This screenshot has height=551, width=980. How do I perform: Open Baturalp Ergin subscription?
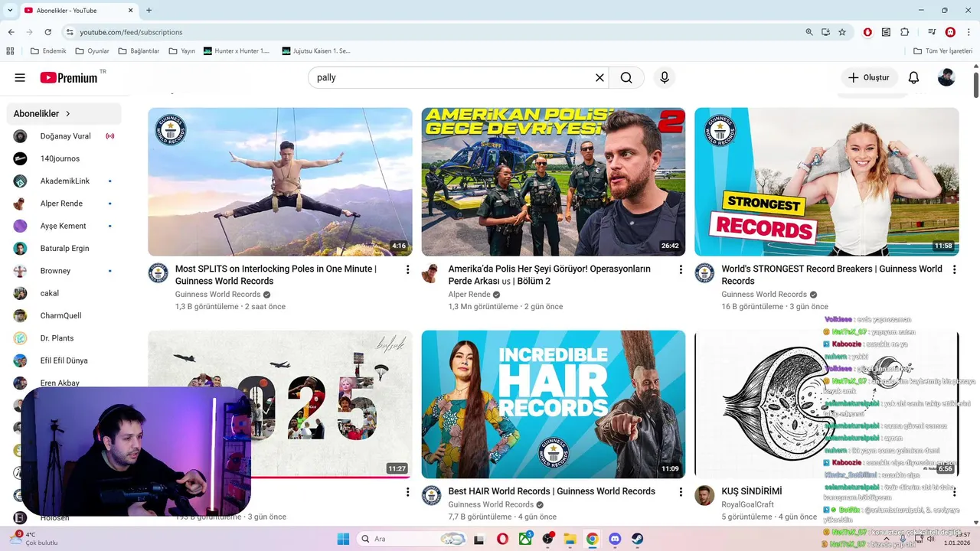tap(63, 248)
